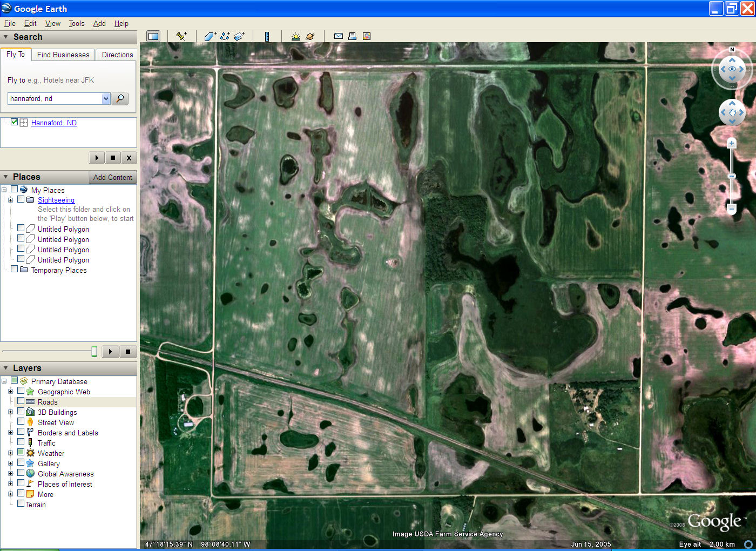The image size is (756, 551).
Task: Stop tour in Places panel
Action: (x=128, y=352)
